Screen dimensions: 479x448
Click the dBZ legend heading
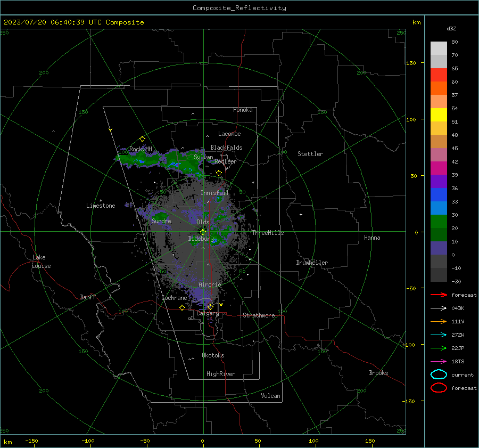click(451, 28)
